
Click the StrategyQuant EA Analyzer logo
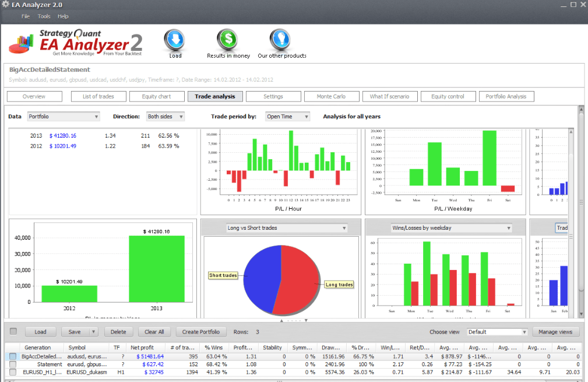point(76,43)
